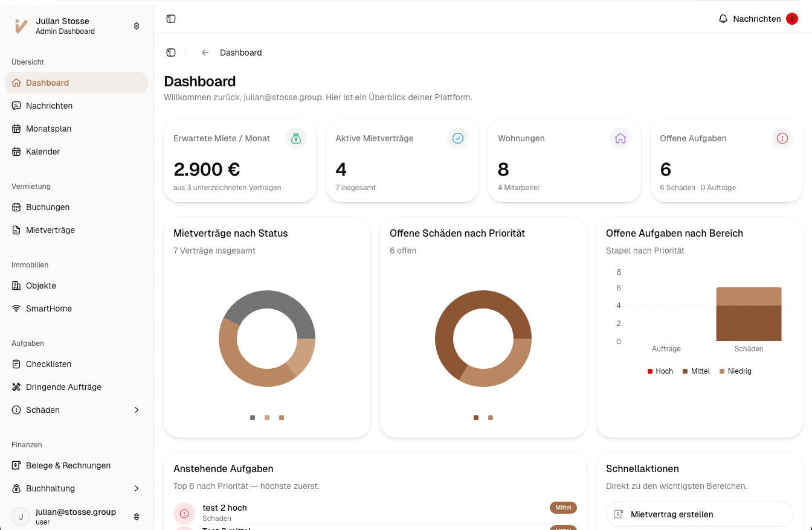Click the Nachrichten chat icon in sidebar
The width and height of the screenshot is (812, 530).
pos(16,106)
